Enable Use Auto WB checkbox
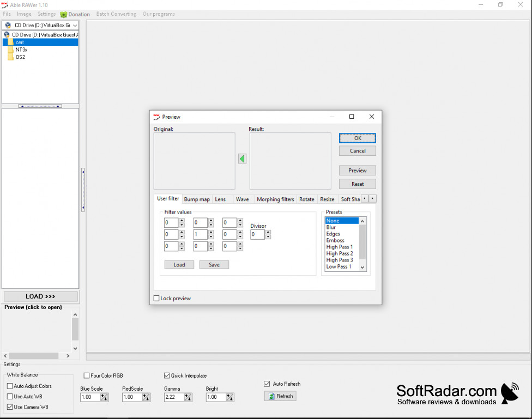Viewport: 532px width, 419px height. [10, 397]
